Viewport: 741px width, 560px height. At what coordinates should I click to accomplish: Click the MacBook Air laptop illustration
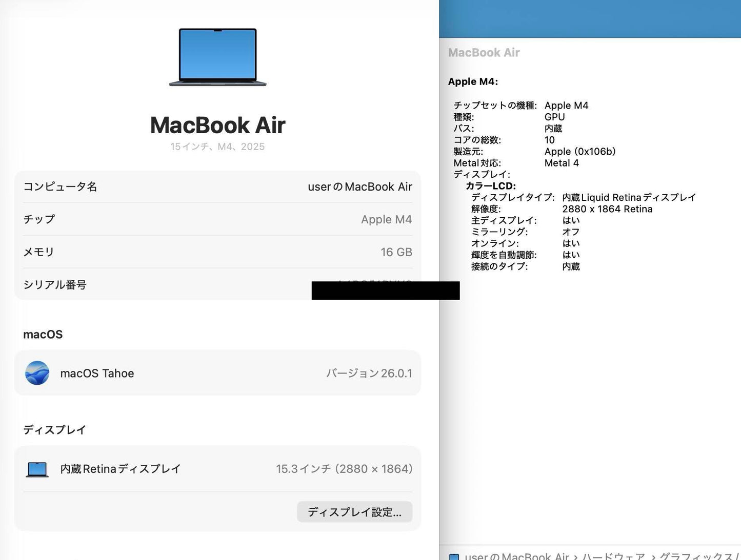pyautogui.click(x=217, y=57)
